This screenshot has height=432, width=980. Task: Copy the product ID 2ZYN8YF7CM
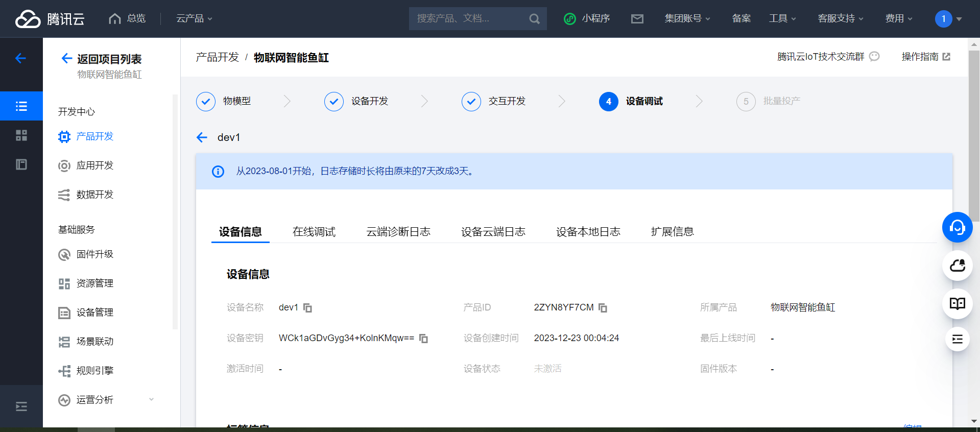(603, 307)
